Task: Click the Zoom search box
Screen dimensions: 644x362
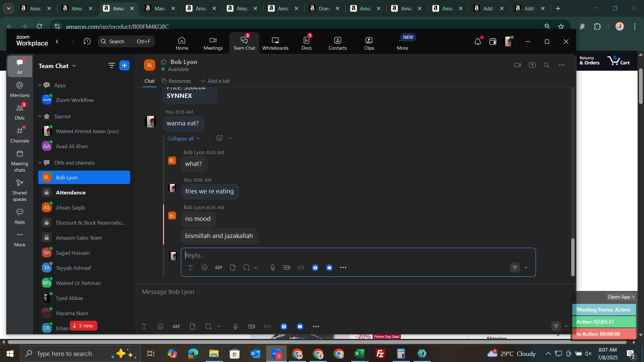Action: pyautogui.click(x=126, y=41)
